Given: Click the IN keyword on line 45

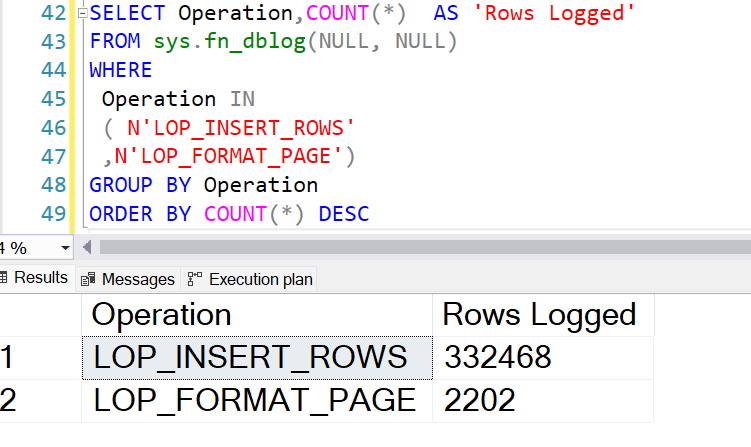Looking at the screenshot, I should 242,99.
